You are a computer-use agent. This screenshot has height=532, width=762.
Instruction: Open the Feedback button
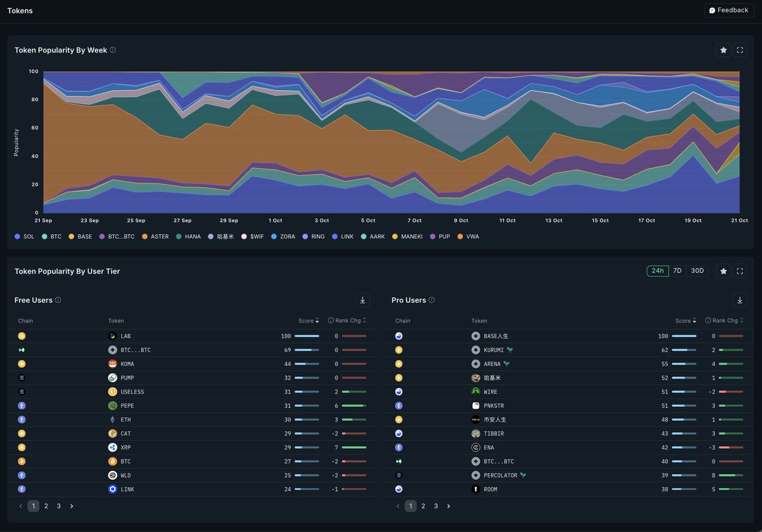[x=728, y=10]
